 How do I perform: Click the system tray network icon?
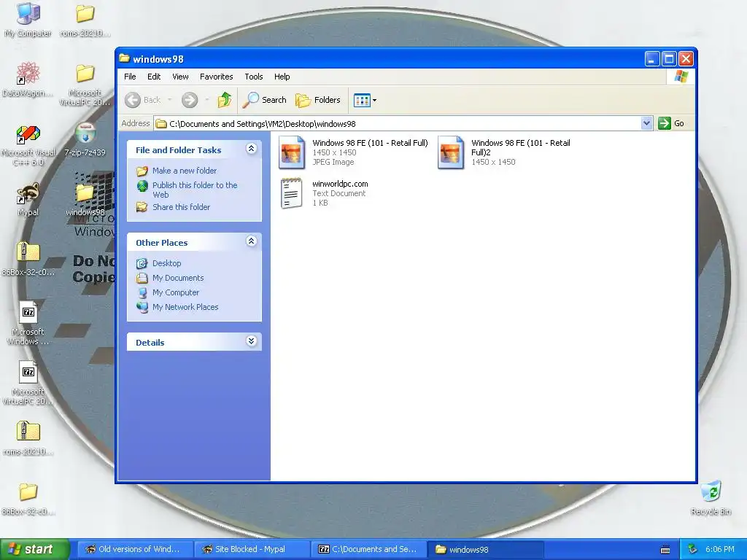coord(693,549)
